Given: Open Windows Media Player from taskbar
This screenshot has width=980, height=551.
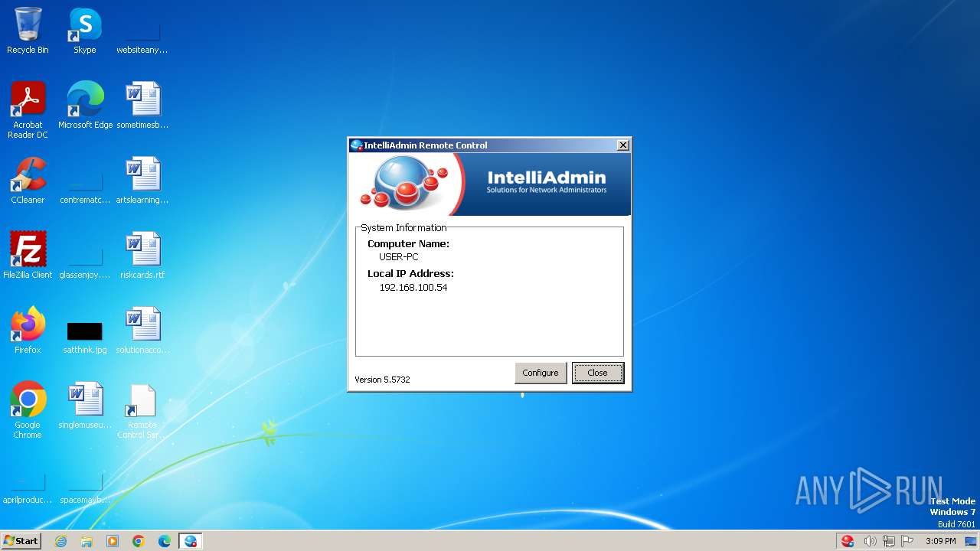Looking at the screenshot, I should tap(113, 541).
